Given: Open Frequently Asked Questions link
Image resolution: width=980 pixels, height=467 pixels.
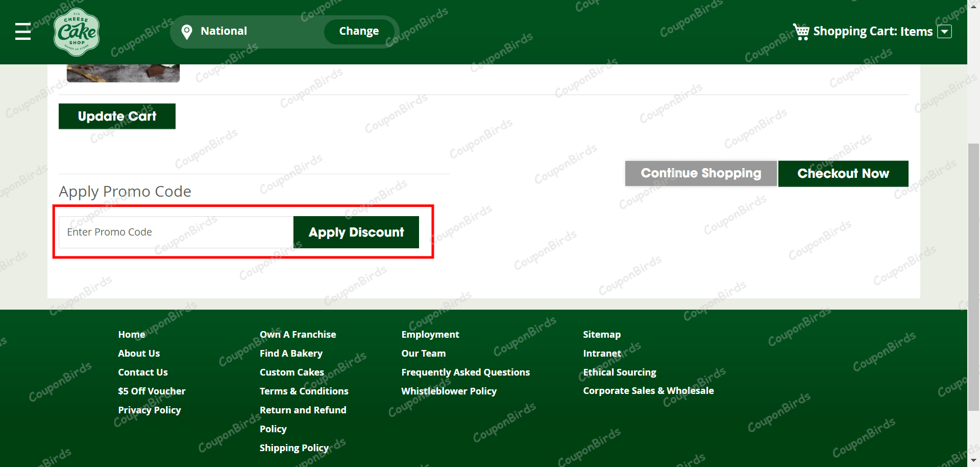Looking at the screenshot, I should pyautogui.click(x=465, y=372).
